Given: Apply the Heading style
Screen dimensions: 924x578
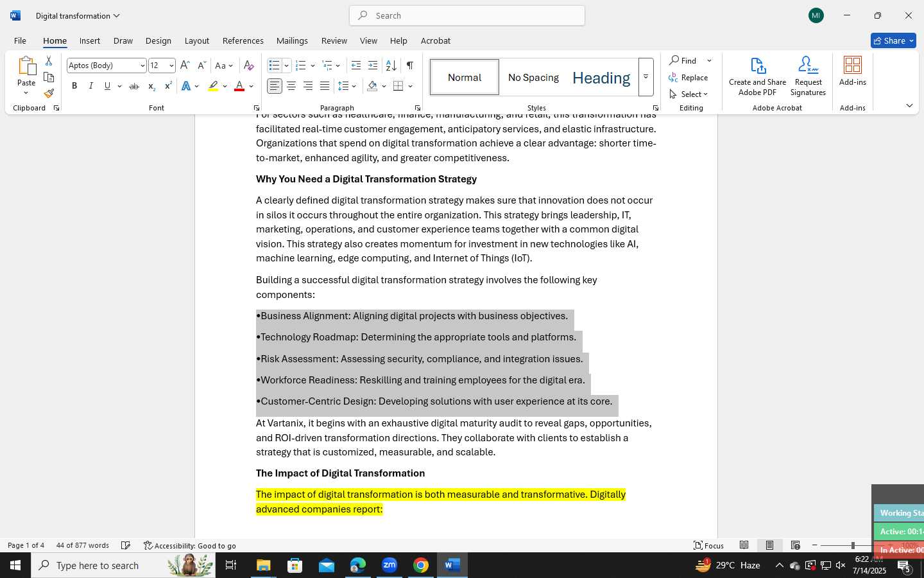Looking at the screenshot, I should click(601, 77).
